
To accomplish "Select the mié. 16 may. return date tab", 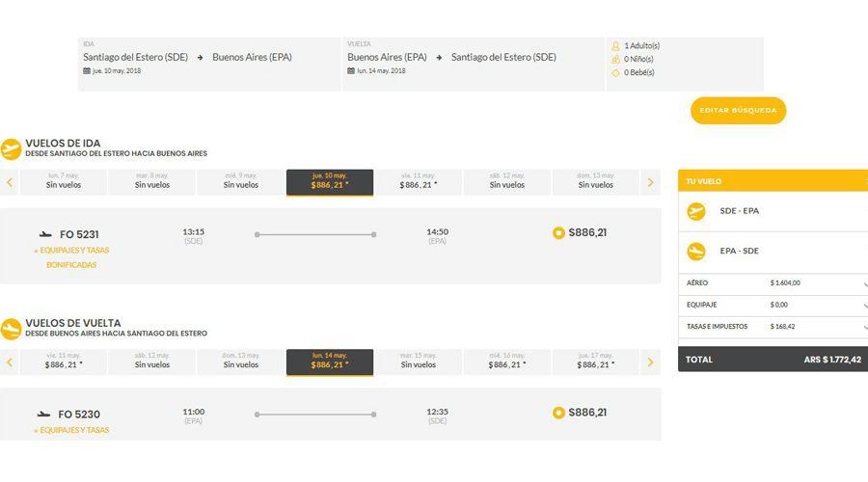I will 506,361.
